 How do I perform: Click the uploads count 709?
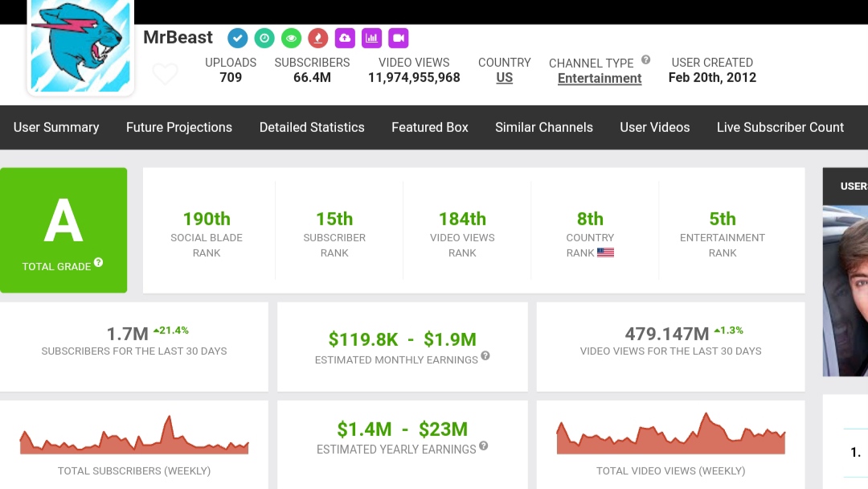pos(231,77)
